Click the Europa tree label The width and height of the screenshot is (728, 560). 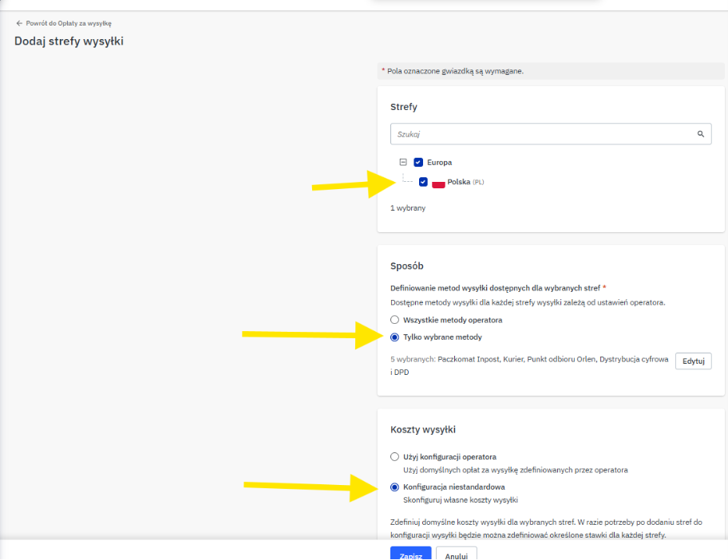pos(439,162)
